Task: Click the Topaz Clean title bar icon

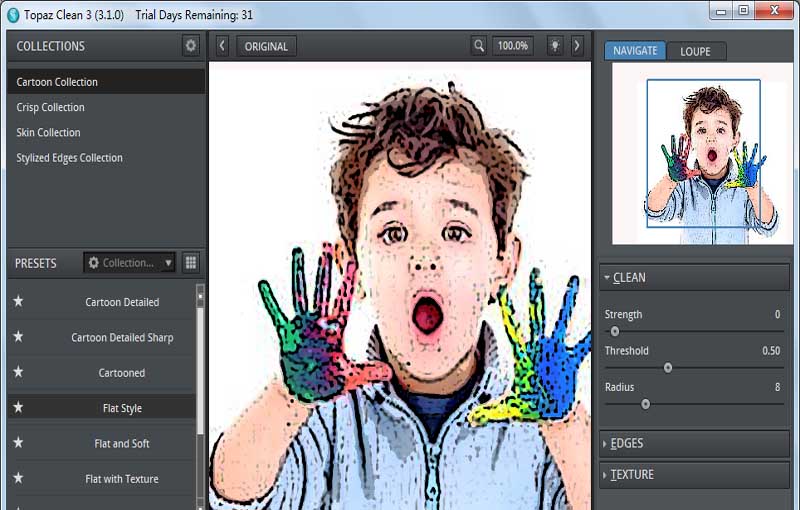Action: [14, 15]
